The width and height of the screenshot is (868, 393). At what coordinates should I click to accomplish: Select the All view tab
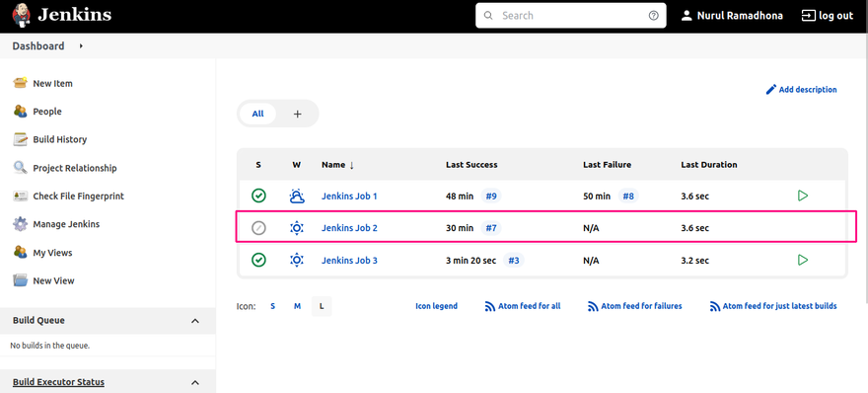coord(258,114)
